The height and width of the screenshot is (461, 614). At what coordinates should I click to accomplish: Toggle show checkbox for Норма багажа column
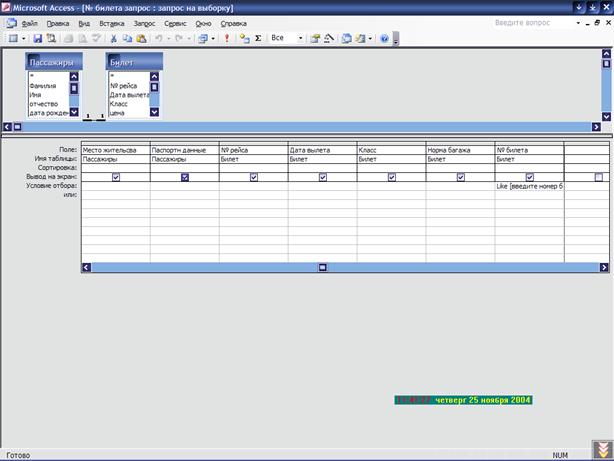[x=461, y=177]
